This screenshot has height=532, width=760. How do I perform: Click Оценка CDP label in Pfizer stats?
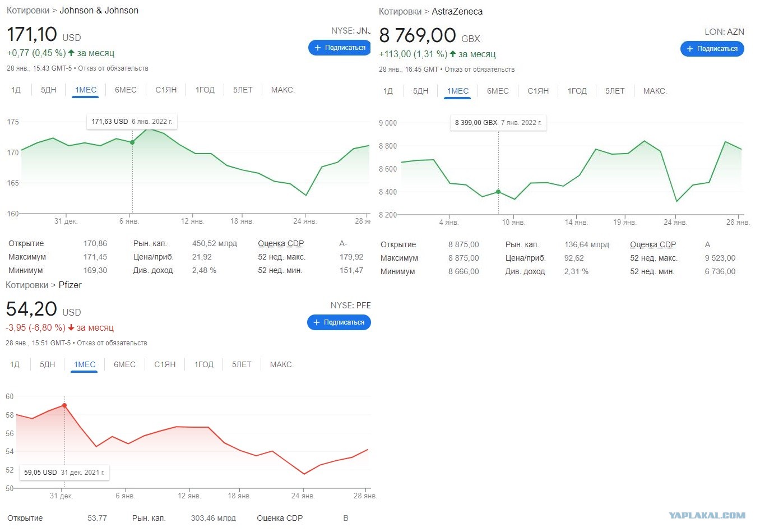[280, 518]
